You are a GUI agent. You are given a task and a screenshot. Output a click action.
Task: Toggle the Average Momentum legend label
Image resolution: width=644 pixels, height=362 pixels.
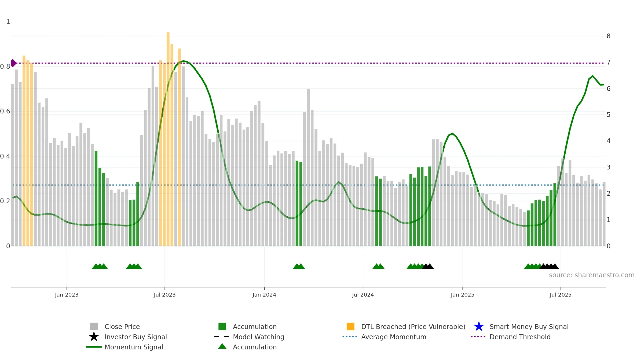[394, 337]
